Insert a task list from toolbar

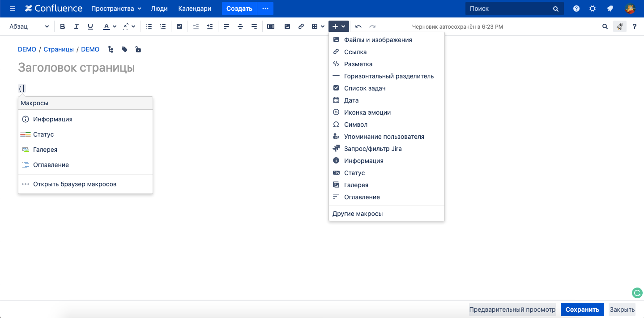click(179, 26)
